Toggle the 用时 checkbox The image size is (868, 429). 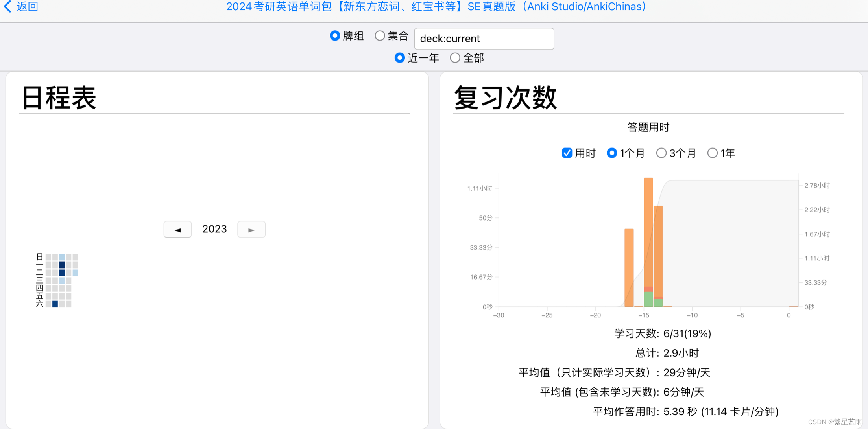(567, 153)
